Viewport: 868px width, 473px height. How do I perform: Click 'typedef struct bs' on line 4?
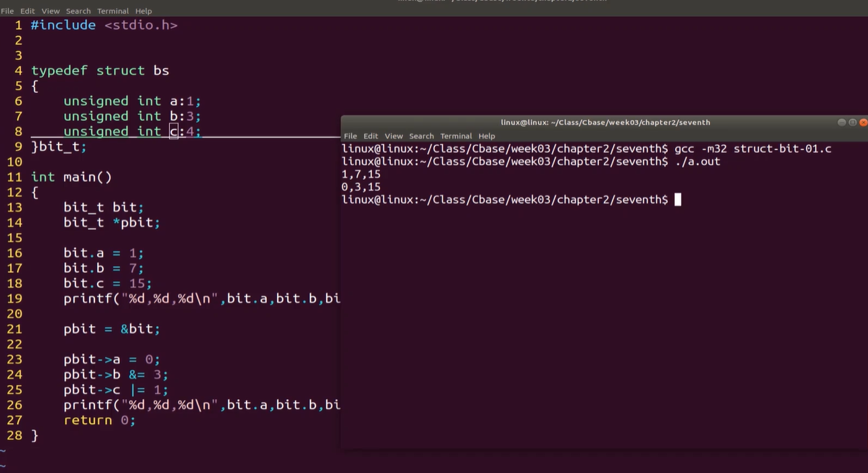[x=100, y=71]
